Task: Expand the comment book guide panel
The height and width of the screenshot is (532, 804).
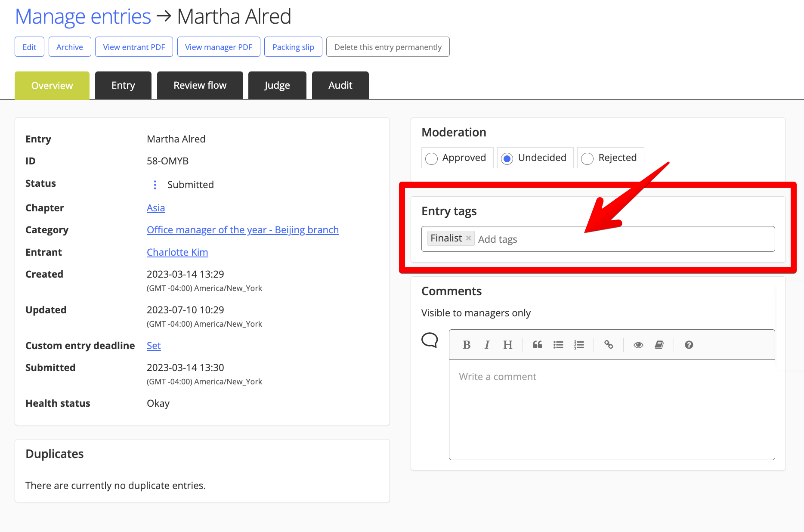Action: (x=659, y=344)
